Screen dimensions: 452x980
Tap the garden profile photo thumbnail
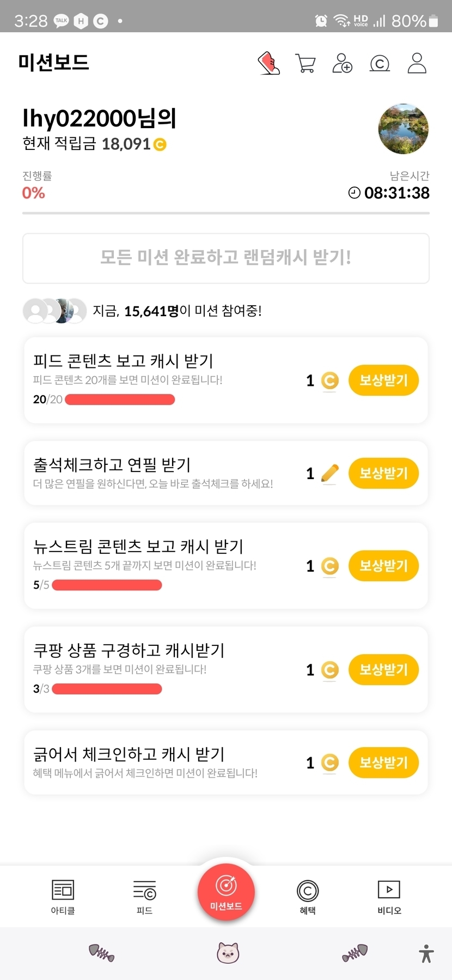click(x=403, y=129)
